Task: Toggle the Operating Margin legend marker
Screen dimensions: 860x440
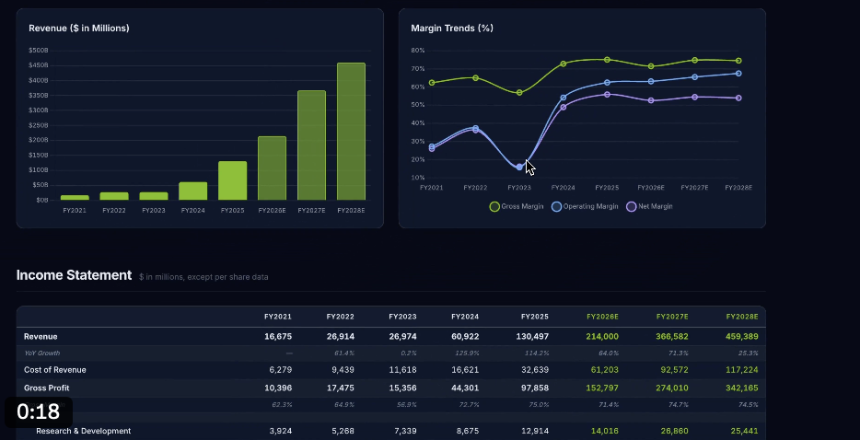Action: (556, 207)
